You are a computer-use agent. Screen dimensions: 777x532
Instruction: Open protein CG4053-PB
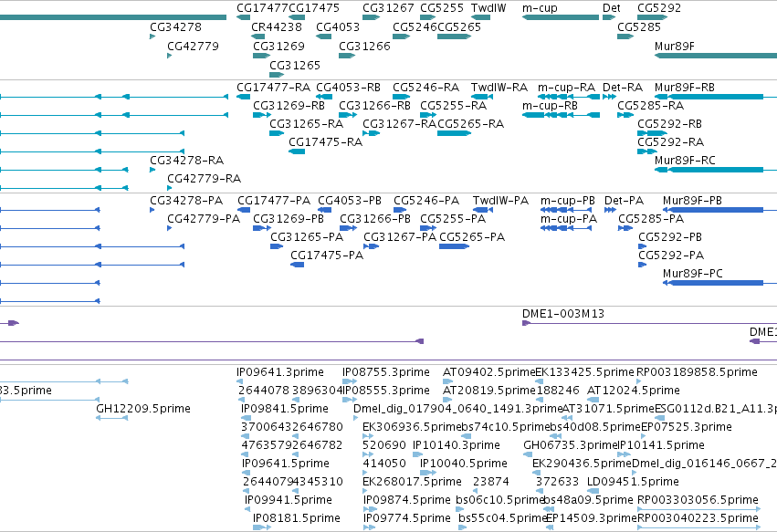tap(324, 210)
